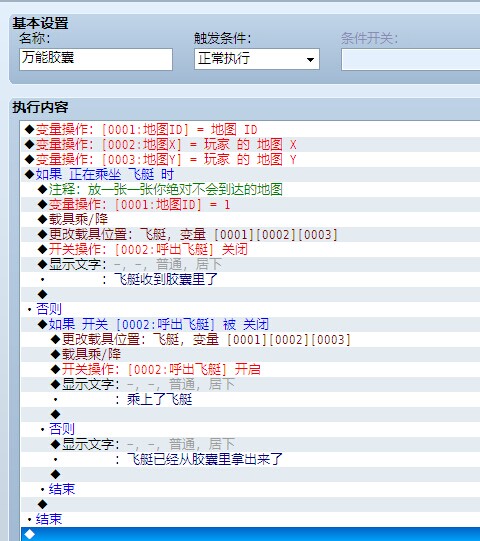Viewport: 480px width, 541px height.
Task: Select the 显示文字 header above 飞艇收到胶囊里了
Action: click(250, 265)
